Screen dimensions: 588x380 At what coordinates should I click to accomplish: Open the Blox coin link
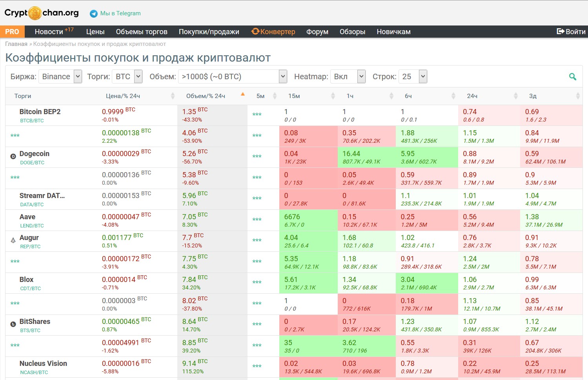click(x=26, y=280)
